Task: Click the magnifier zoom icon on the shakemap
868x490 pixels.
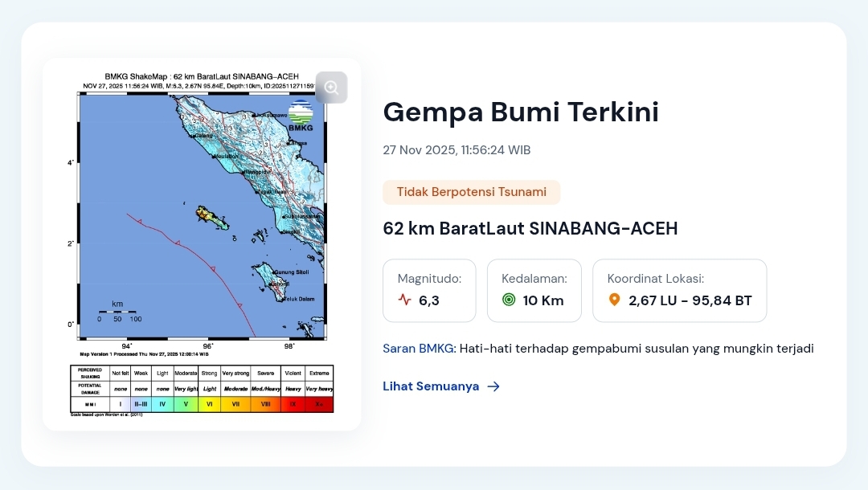Action: point(331,88)
